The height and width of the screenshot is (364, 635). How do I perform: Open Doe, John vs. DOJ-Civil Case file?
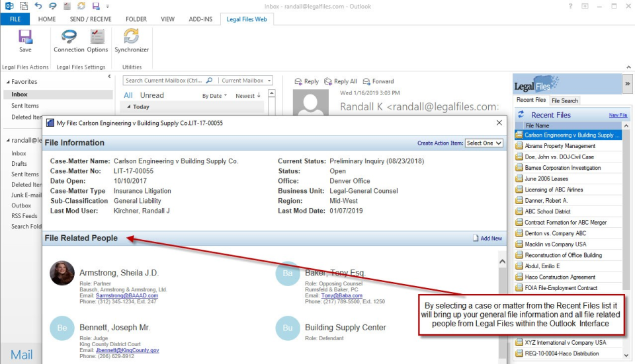point(559,157)
